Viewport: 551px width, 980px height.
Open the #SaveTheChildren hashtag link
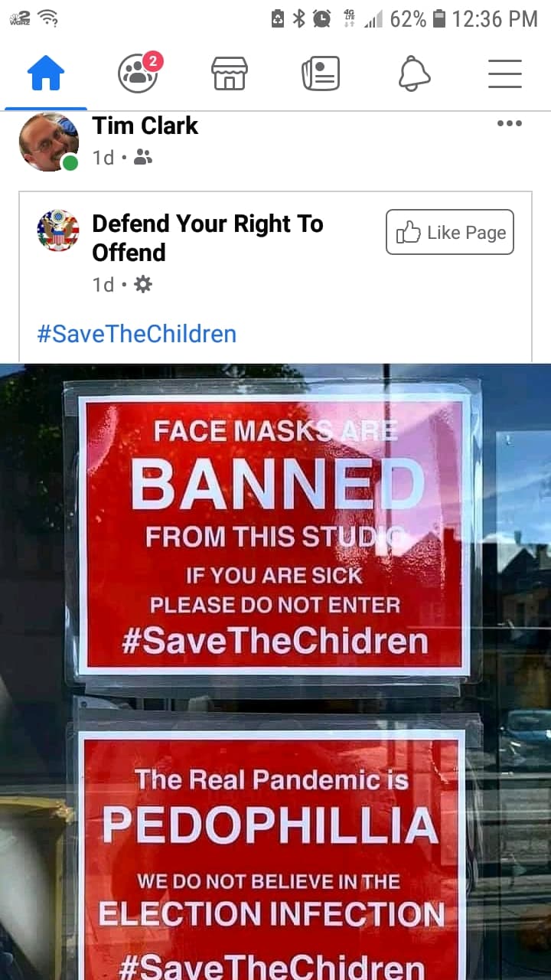137,334
